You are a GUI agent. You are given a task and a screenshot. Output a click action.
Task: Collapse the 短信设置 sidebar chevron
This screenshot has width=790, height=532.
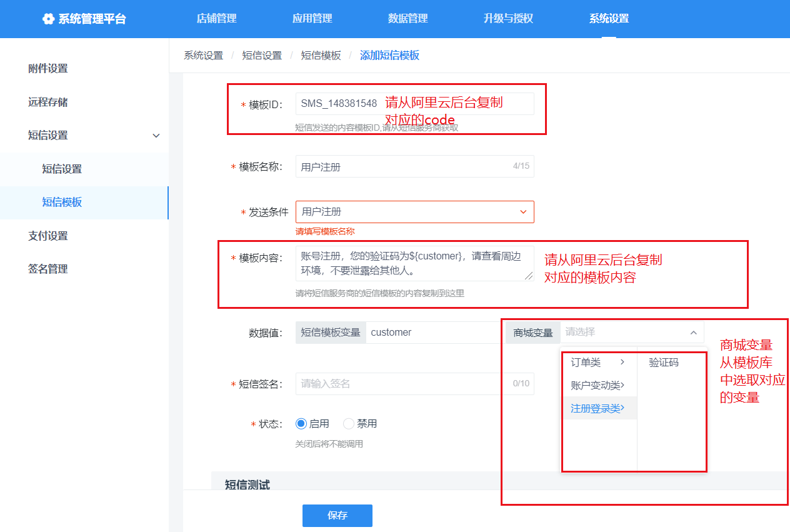(x=156, y=136)
